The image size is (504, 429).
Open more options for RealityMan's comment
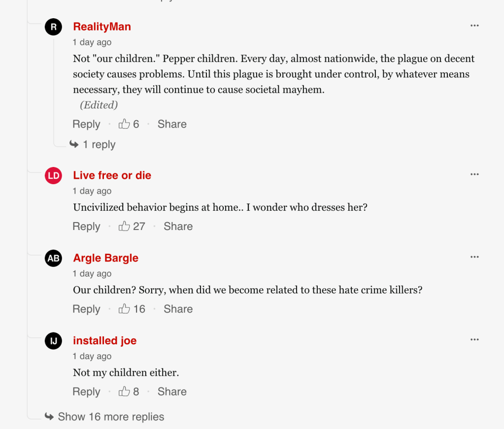click(474, 26)
